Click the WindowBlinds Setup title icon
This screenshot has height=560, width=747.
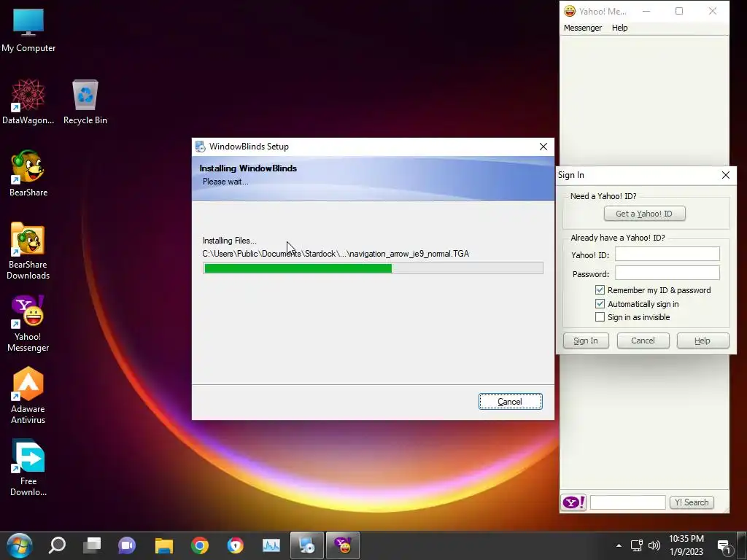point(200,147)
